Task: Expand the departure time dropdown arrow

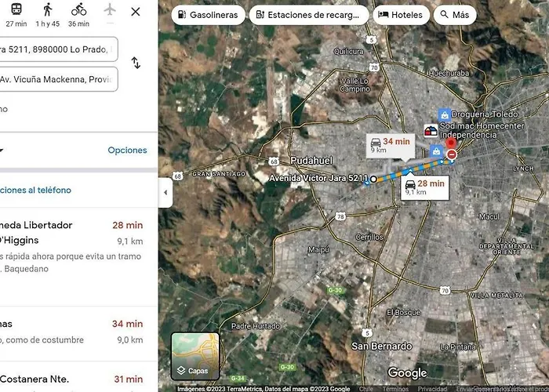Action: pos(2,151)
